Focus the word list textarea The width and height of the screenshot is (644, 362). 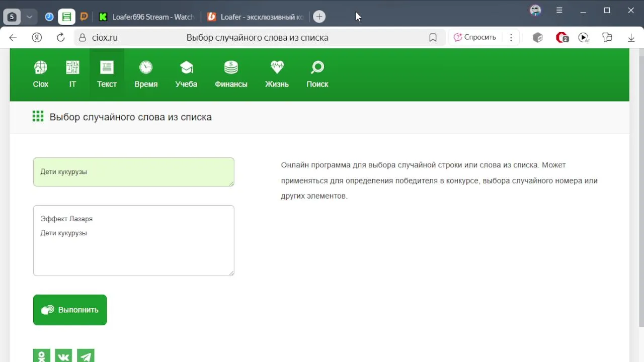point(133,240)
